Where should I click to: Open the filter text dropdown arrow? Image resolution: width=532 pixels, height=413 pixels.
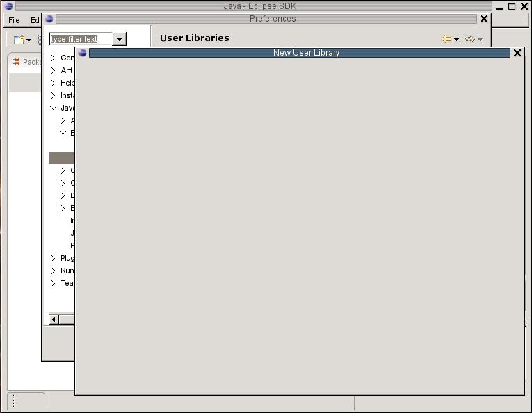pyautogui.click(x=119, y=39)
